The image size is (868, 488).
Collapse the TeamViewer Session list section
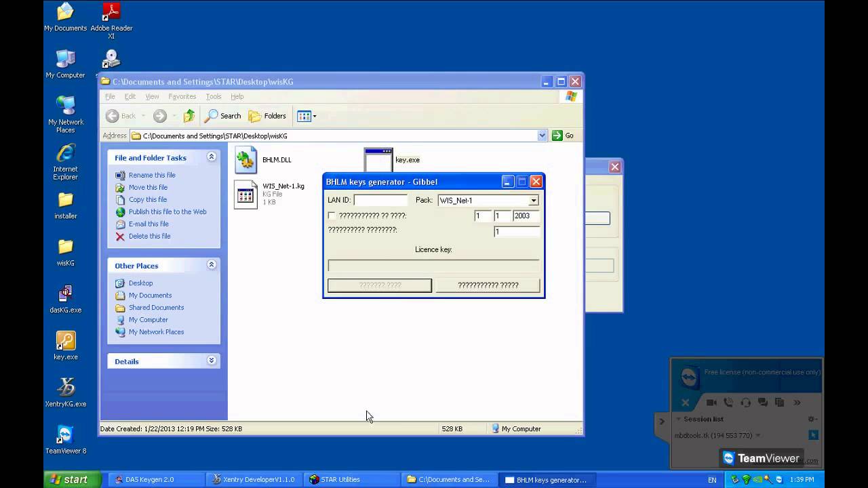point(678,419)
